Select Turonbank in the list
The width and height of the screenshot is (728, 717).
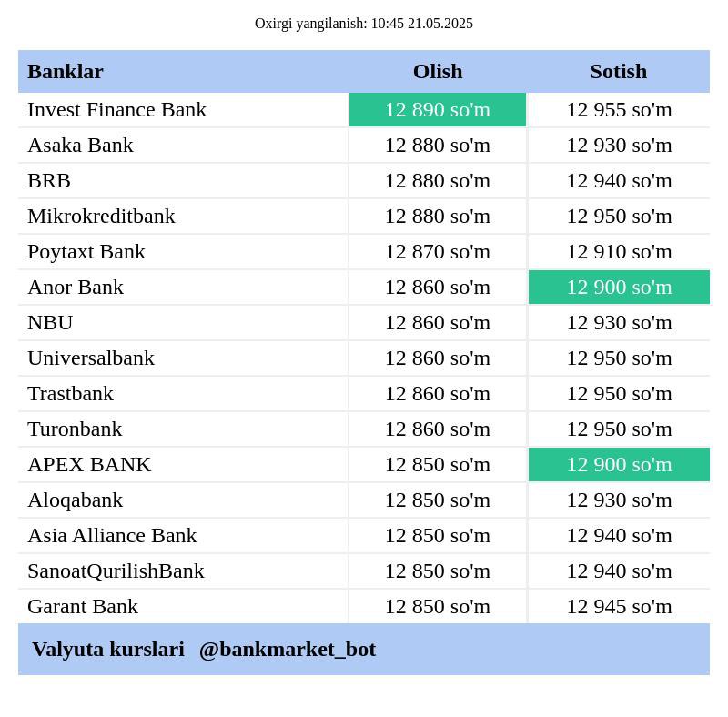coord(75,429)
